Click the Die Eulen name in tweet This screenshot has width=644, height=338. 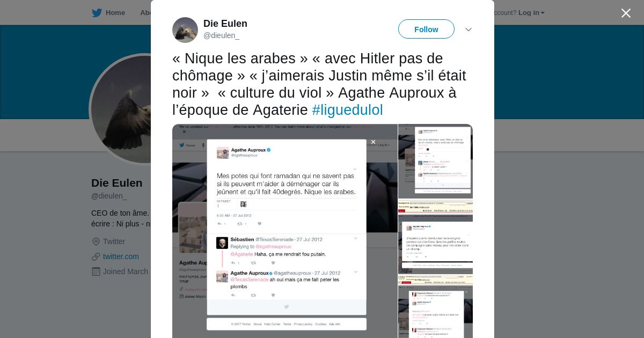point(225,24)
